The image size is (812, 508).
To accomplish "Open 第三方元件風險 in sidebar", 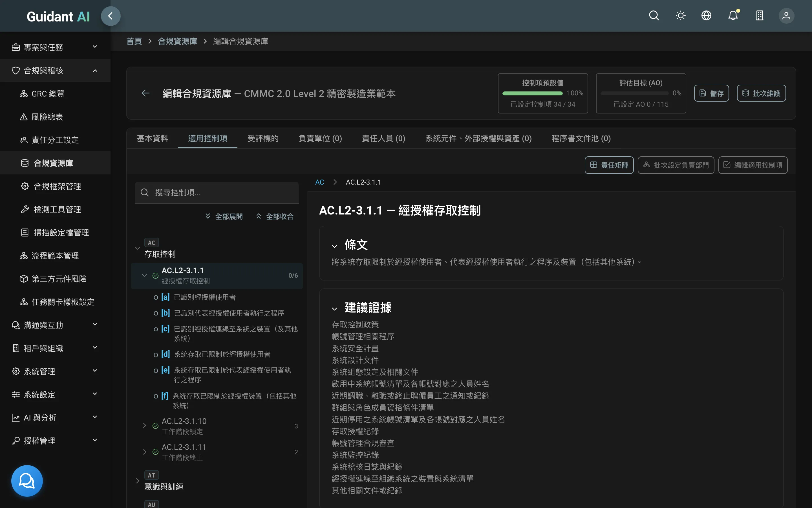I will click(x=55, y=279).
